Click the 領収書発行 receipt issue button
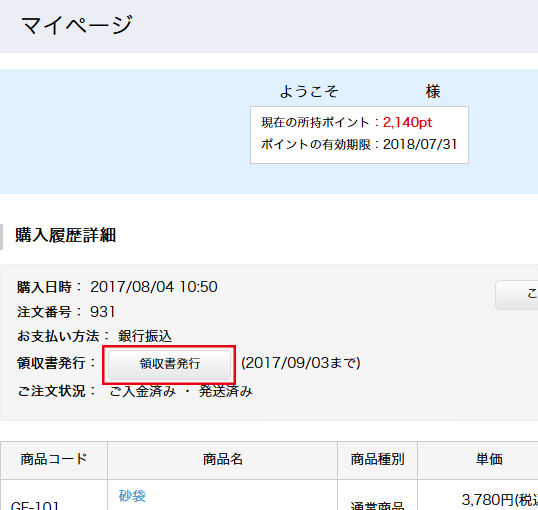Viewport: 538px width, 510px height. coord(169,364)
